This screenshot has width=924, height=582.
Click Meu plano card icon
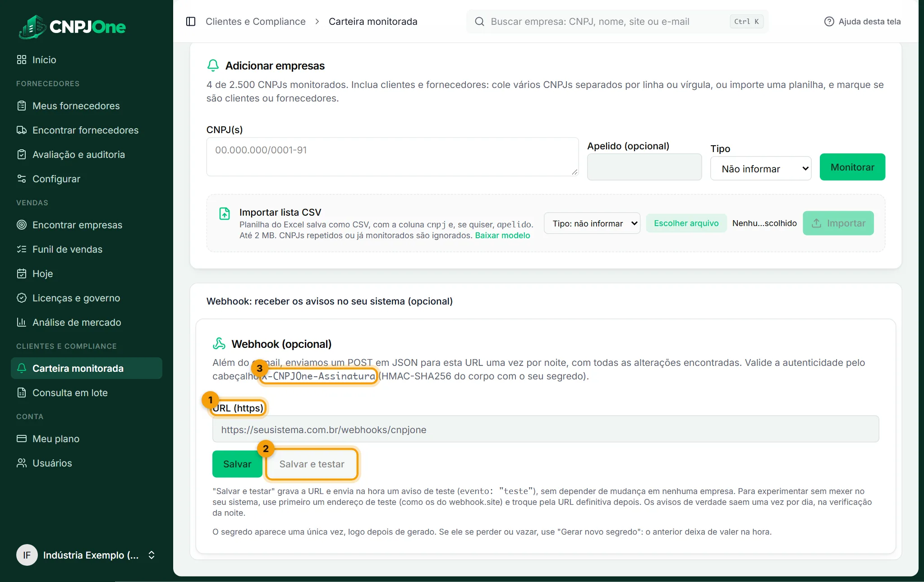(22, 439)
